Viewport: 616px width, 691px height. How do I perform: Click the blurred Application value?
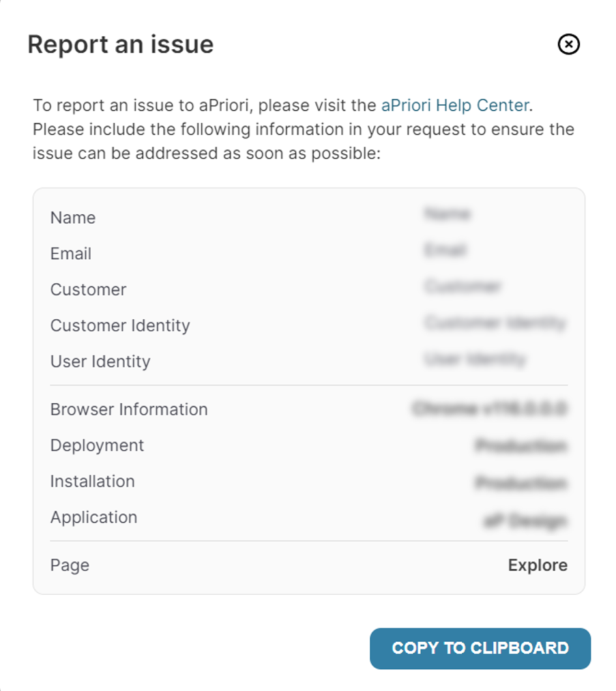pyautogui.click(x=525, y=521)
